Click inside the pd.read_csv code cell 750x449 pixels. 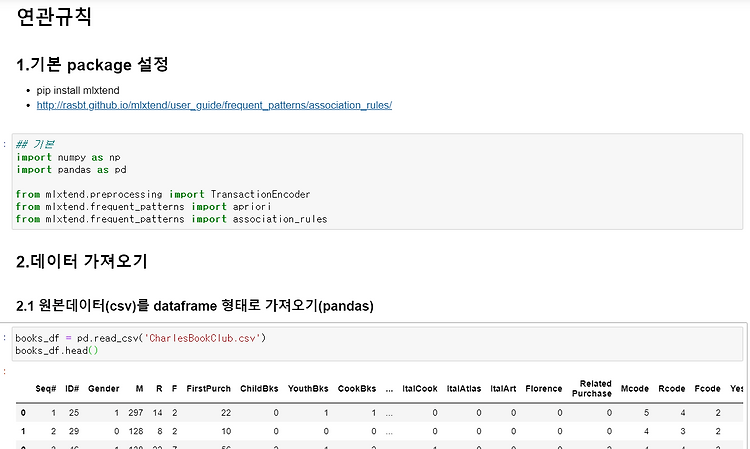pyautogui.click(x=377, y=344)
